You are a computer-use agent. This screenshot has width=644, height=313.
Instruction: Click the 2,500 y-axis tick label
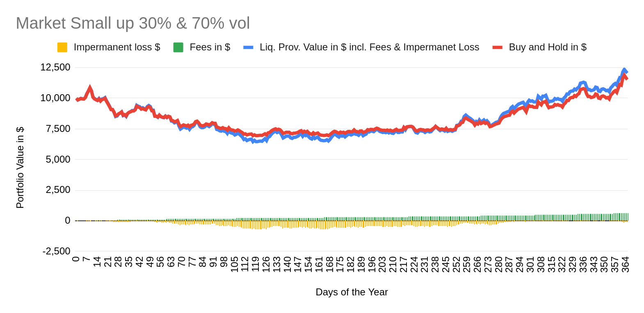[x=58, y=190]
